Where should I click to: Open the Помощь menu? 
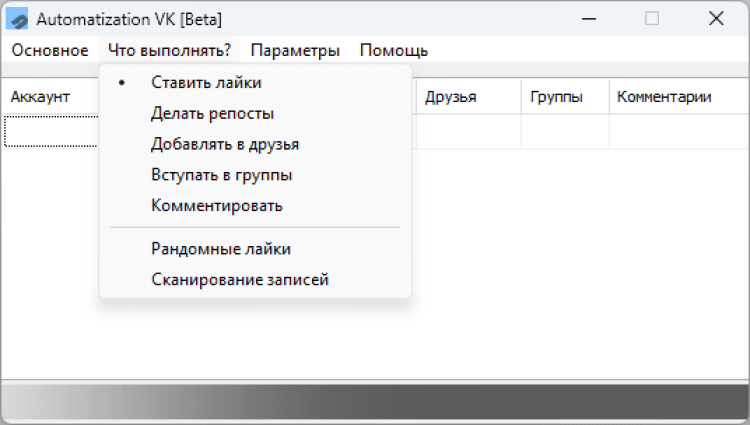394,50
